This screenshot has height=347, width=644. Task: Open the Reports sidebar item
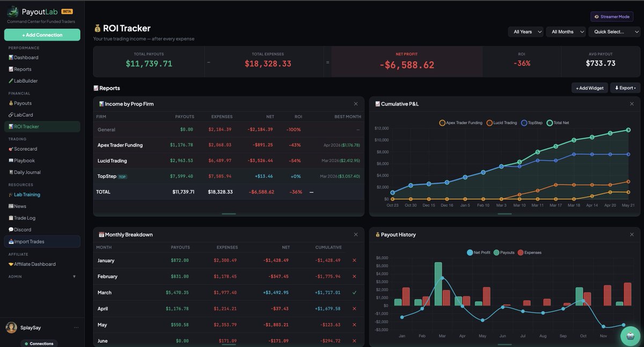click(20, 69)
